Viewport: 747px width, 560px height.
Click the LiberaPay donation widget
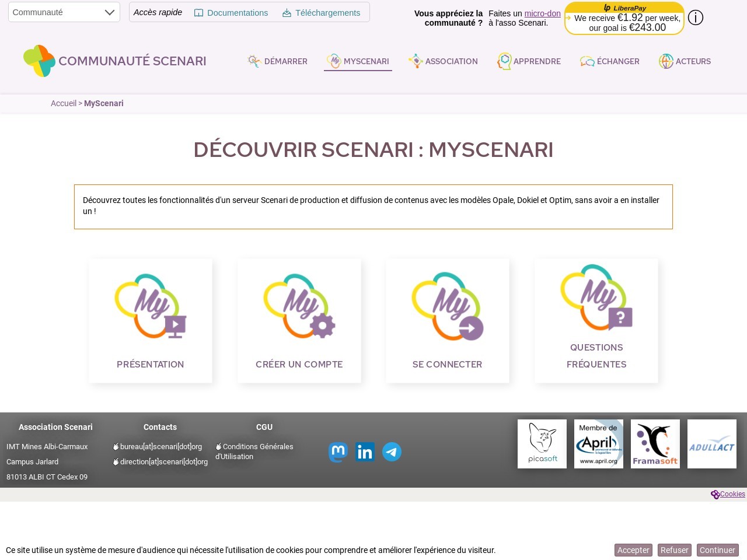click(x=624, y=18)
